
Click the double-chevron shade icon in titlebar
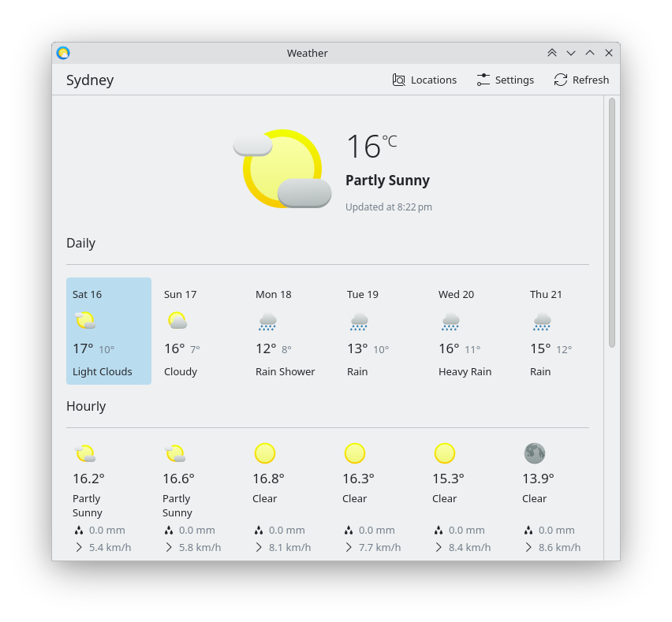point(552,53)
